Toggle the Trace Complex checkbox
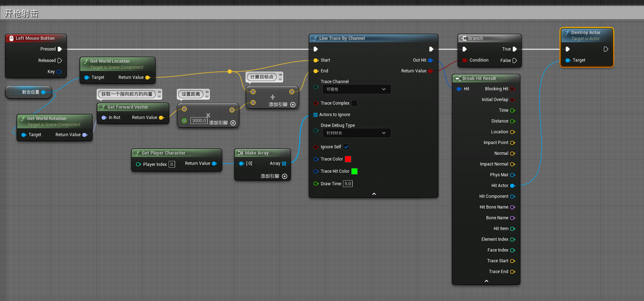Viewport: 644px width, 301px height. click(354, 103)
